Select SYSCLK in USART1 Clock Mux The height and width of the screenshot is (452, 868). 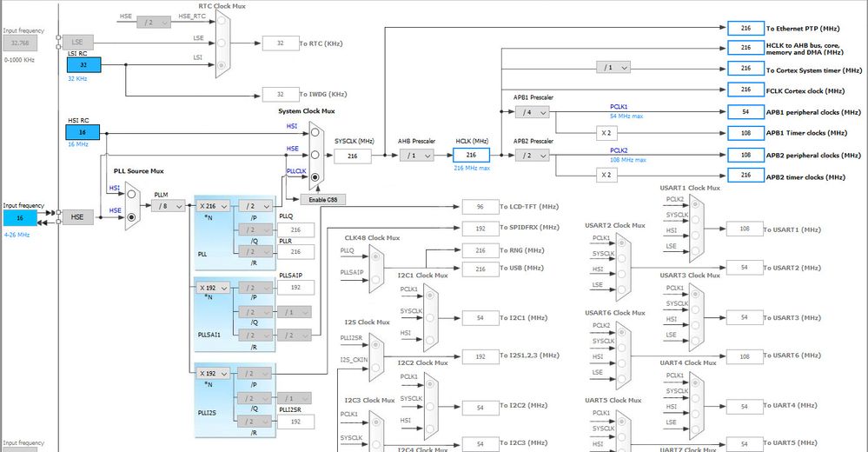point(695,220)
